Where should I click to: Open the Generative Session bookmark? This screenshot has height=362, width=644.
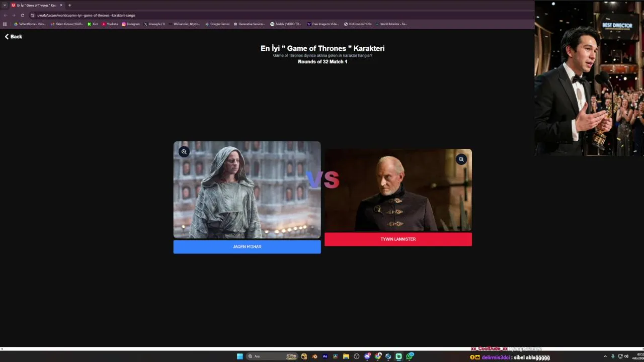click(249, 24)
